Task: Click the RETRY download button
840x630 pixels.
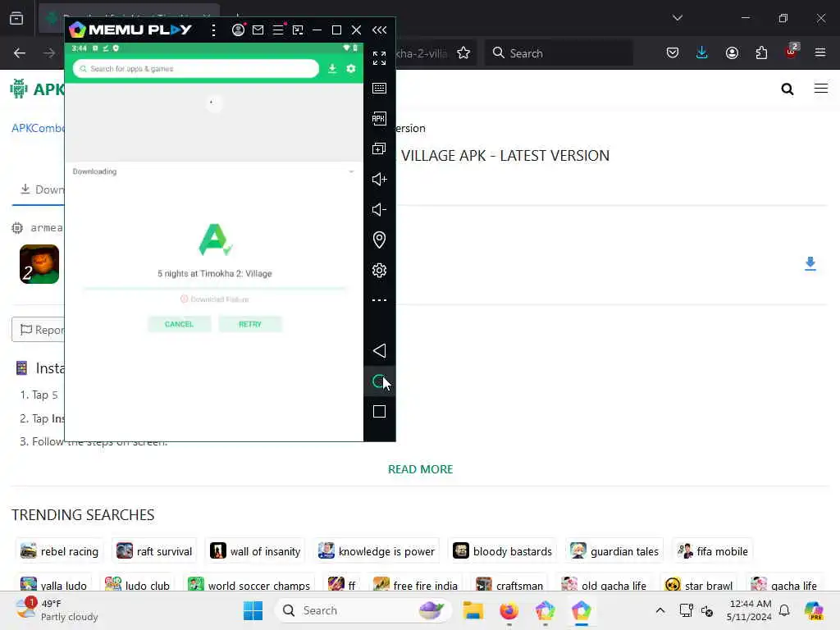Action: (x=250, y=324)
